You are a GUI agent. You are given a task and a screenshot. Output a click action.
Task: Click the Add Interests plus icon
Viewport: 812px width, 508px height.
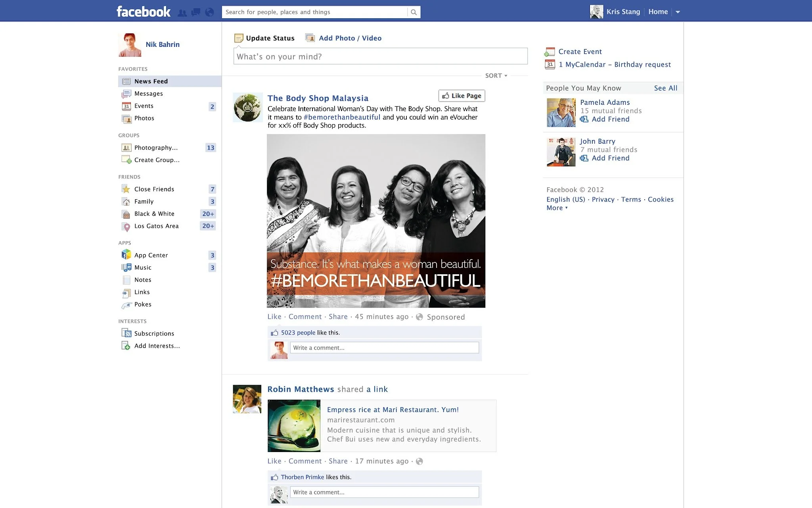coord(126,346)
